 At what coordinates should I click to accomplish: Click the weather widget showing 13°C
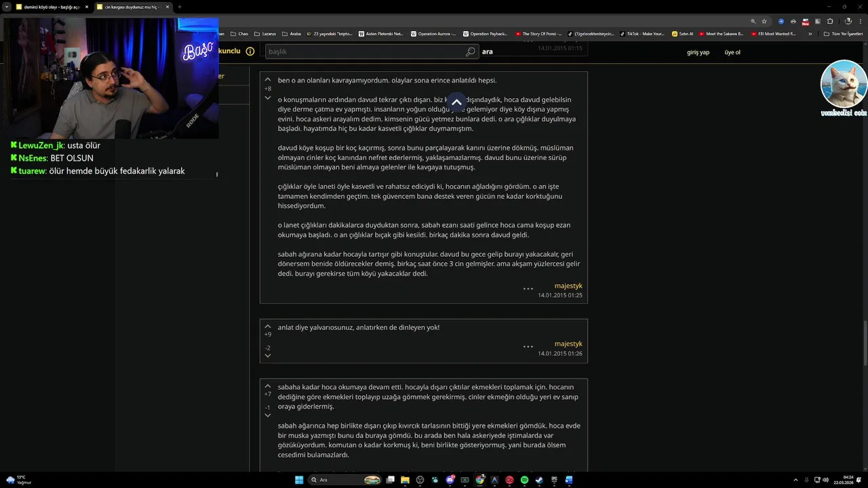pyautogui.click(x=19, y=480)
